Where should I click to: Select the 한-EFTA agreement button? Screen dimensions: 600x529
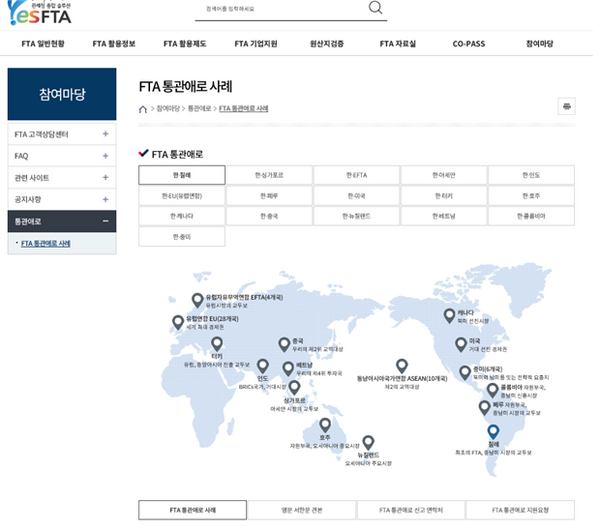pos(356,175)
